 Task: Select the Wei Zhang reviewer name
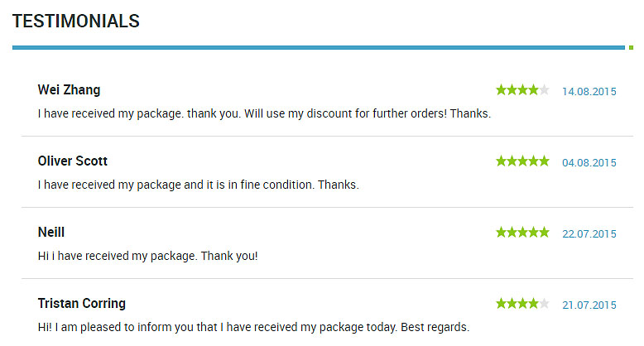point(69,90)
